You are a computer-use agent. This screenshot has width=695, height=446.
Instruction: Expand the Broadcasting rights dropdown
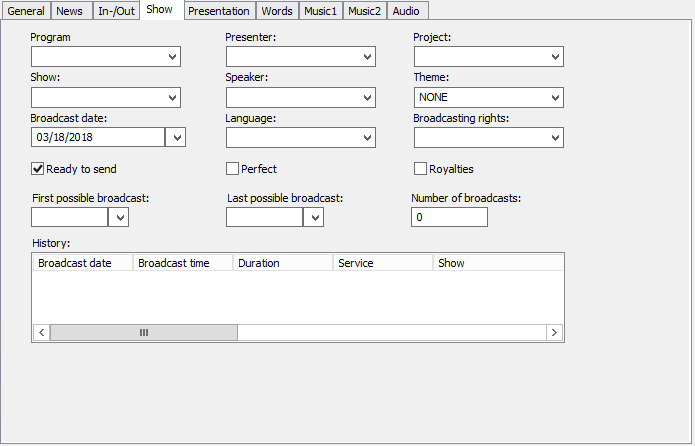coord(555,137)
